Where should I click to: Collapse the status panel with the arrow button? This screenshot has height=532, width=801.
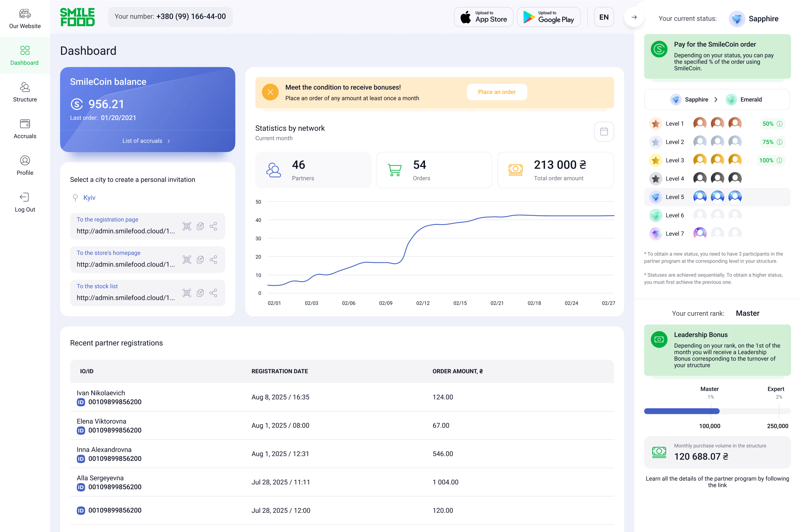coord(634,17)
